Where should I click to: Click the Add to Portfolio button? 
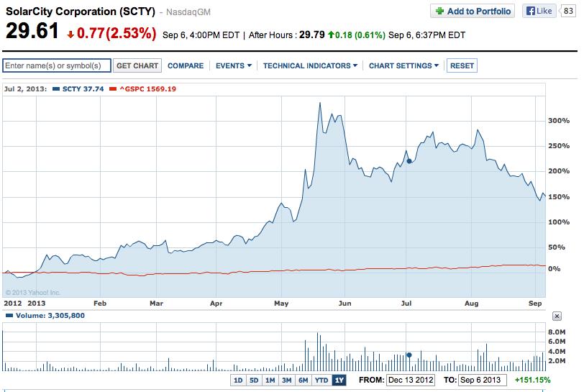click(x=473, y=12)
